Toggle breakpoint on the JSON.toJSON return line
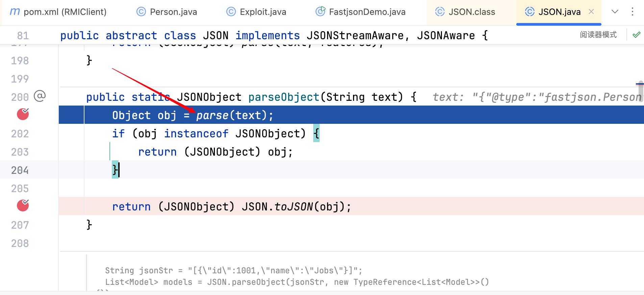 pos(23,205)
